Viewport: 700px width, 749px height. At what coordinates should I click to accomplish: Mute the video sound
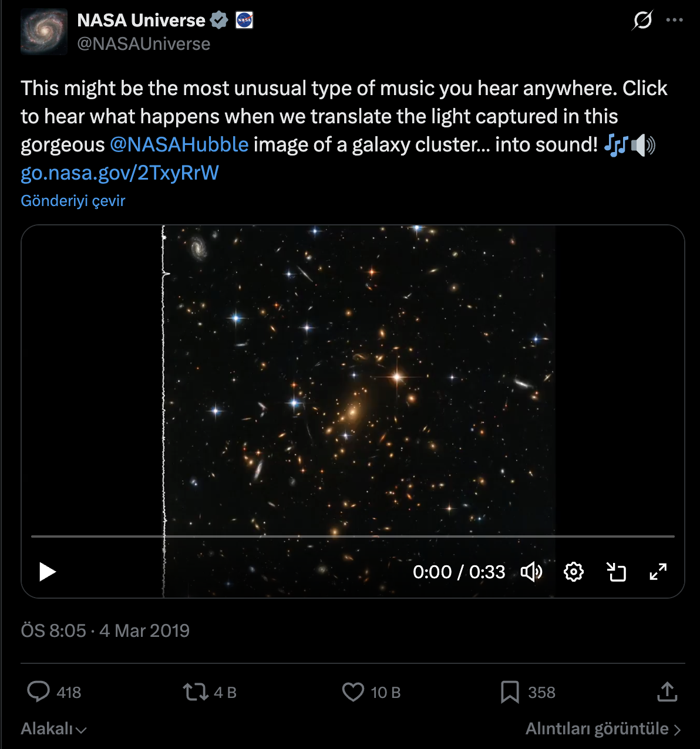click(531, 572)
